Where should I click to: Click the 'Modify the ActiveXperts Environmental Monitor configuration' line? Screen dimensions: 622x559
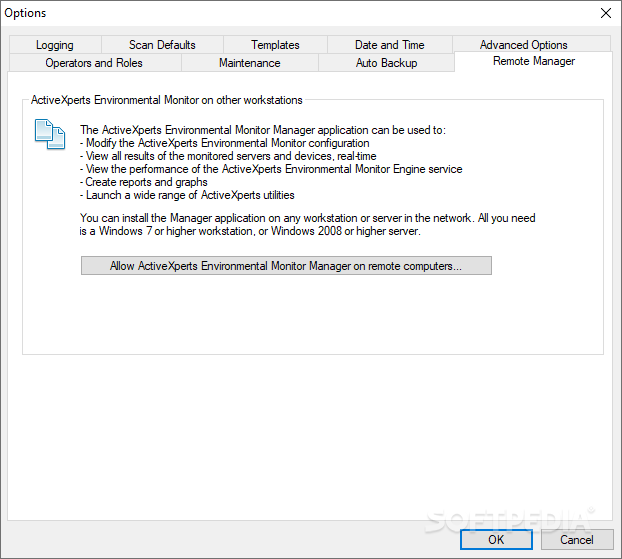225,143
